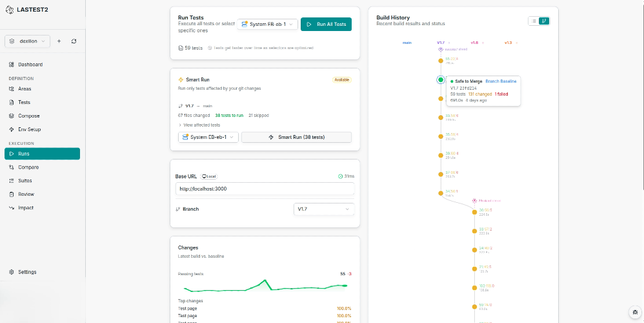
Task: Click the Compose layers icon in the sidebar
Action: (12, 116)
